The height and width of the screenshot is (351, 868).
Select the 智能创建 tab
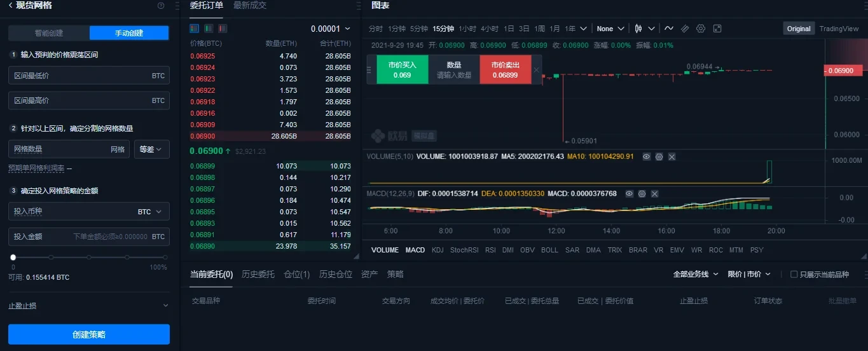pyautogui.click(x=49, y=33)
